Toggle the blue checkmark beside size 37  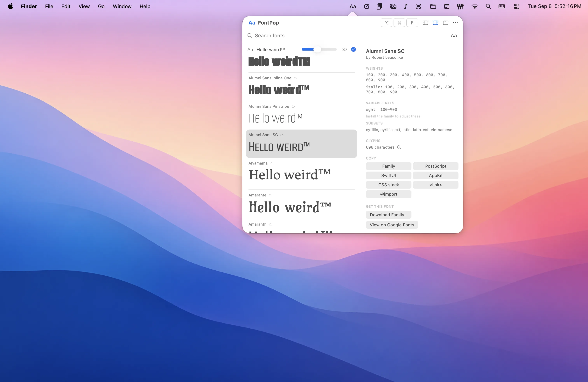click(x=353, y=49)
